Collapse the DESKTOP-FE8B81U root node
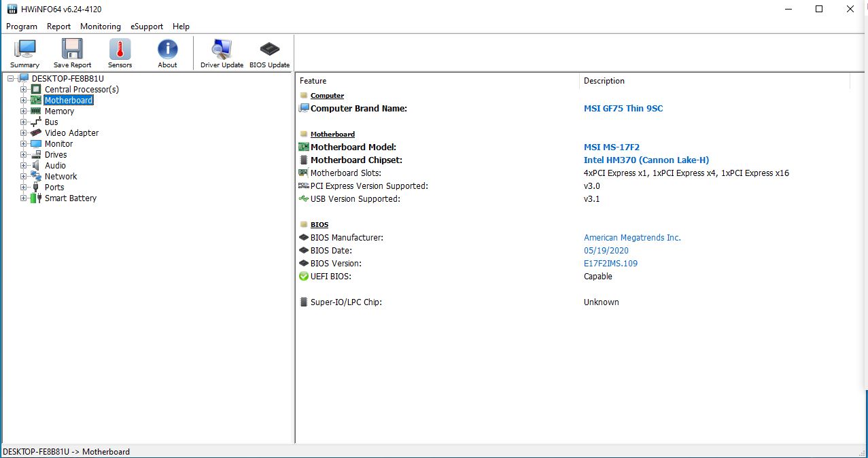Screen dimensions: 868x458 coord(10,78)
